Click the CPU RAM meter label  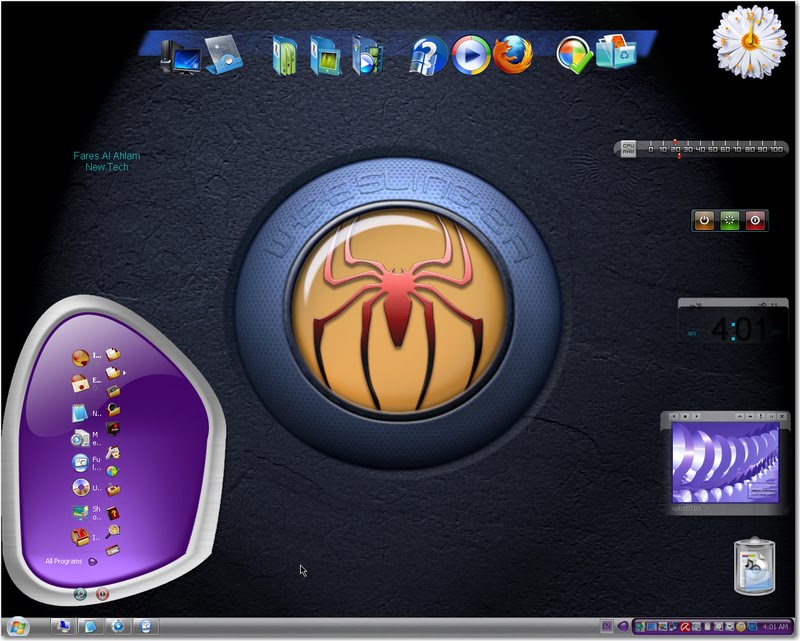pos(628,149)
